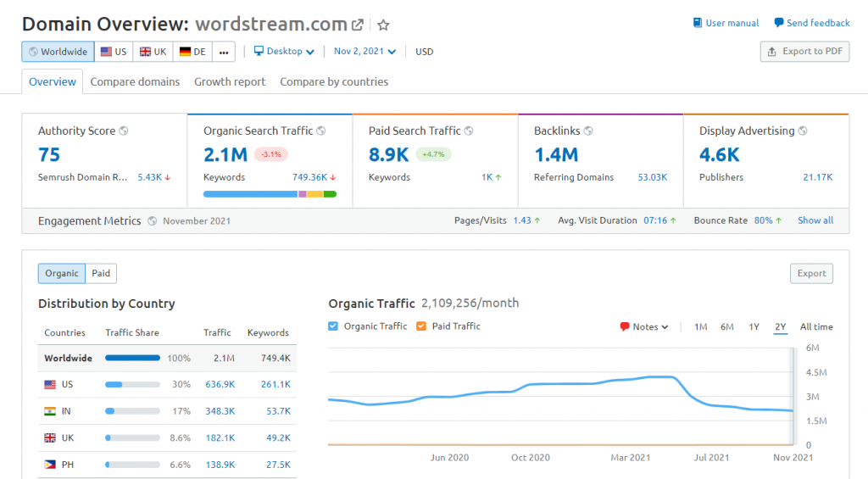Click the 636.9K US traffic value
Image resolution: width=868 pixels, height=479 pixels.
pos(220,384)
